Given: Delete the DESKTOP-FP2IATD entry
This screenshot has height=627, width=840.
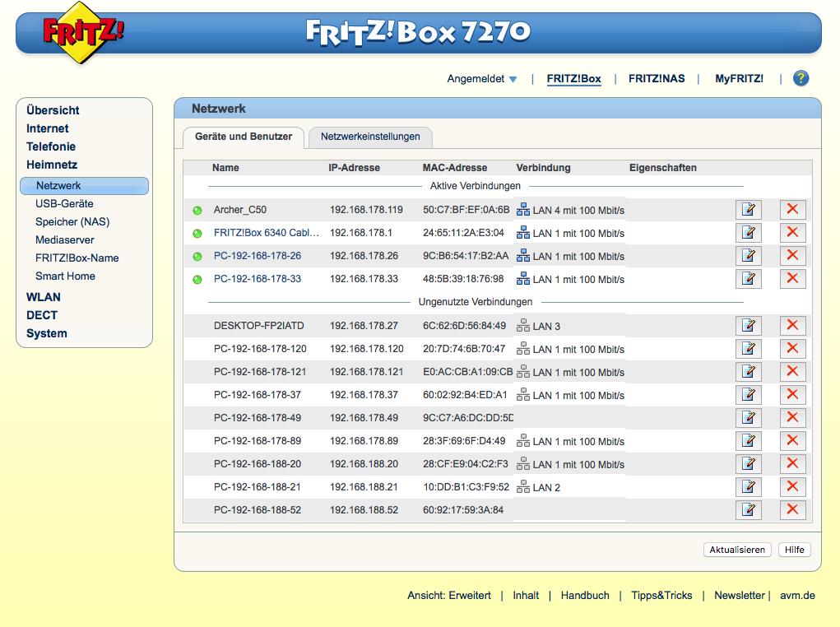Looking at the screenshot, I should click(x=792, y=325).
